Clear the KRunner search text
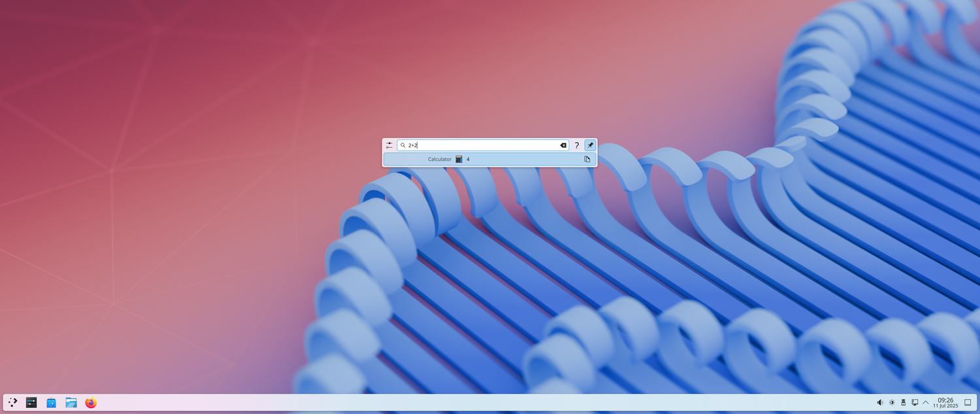Screen dimensions: 980x414 pyautogui.click(x=563, y=145)
